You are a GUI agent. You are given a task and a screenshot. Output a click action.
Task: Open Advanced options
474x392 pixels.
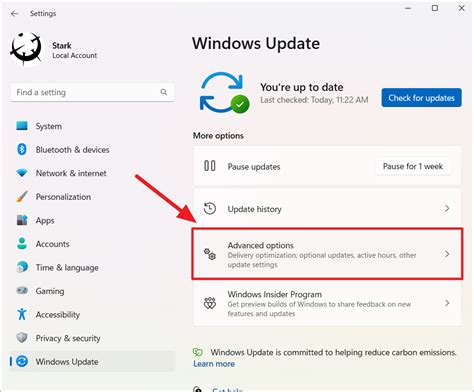pyautogui.click(x=327, y=254)
